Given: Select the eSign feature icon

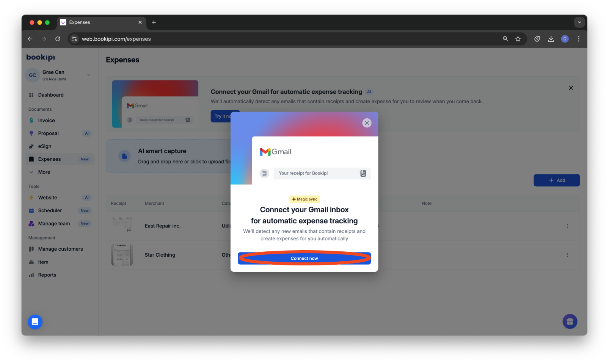Looking at the screenshot, I should 31,146.
